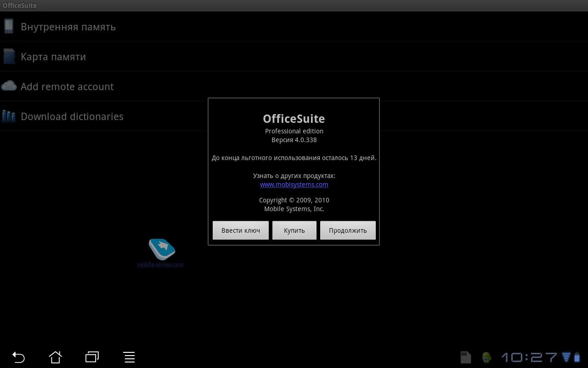Tap the Android debug notification icon
588x368 pixels.
click(486, 357)
